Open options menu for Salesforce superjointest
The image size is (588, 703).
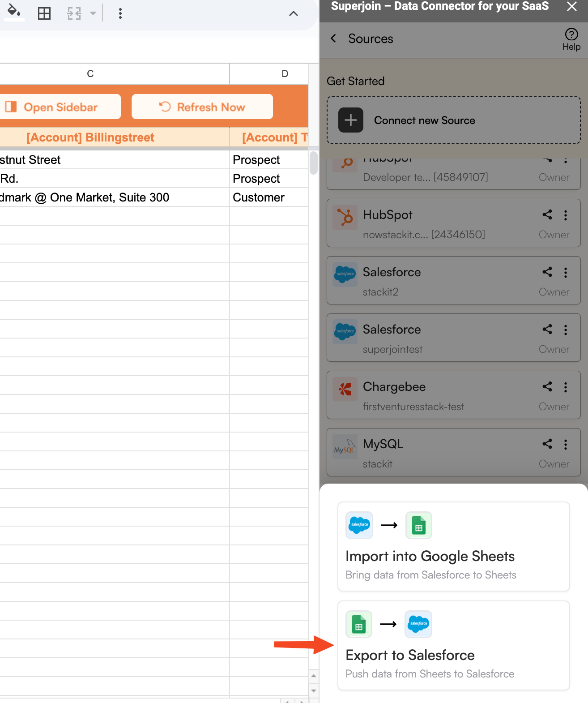click(566, 330)
